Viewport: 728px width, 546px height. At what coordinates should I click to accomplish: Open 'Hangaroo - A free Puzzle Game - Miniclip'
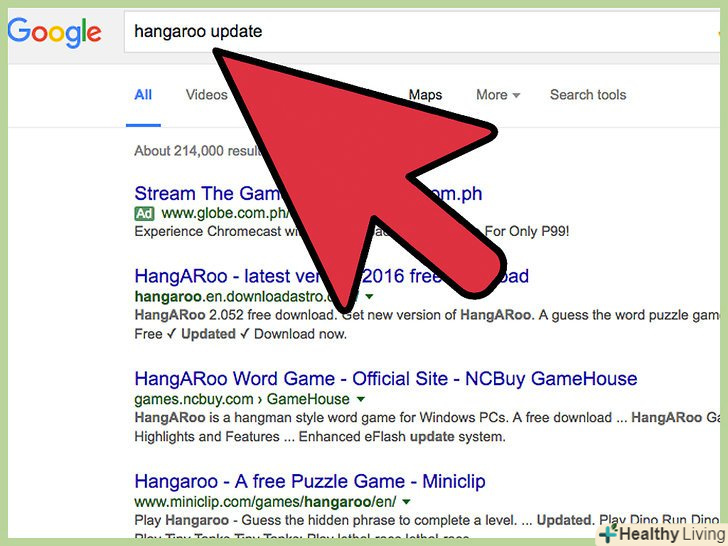tap(310, 481)
